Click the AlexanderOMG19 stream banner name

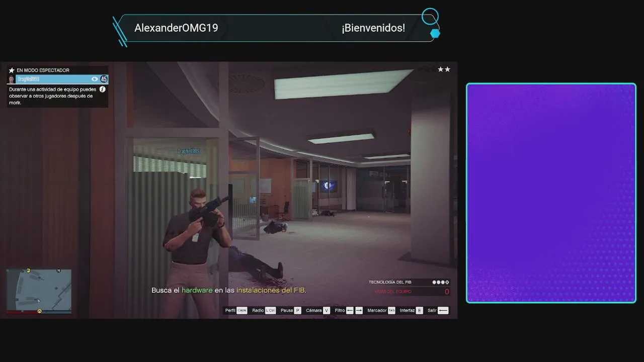[x=176, y=28]
